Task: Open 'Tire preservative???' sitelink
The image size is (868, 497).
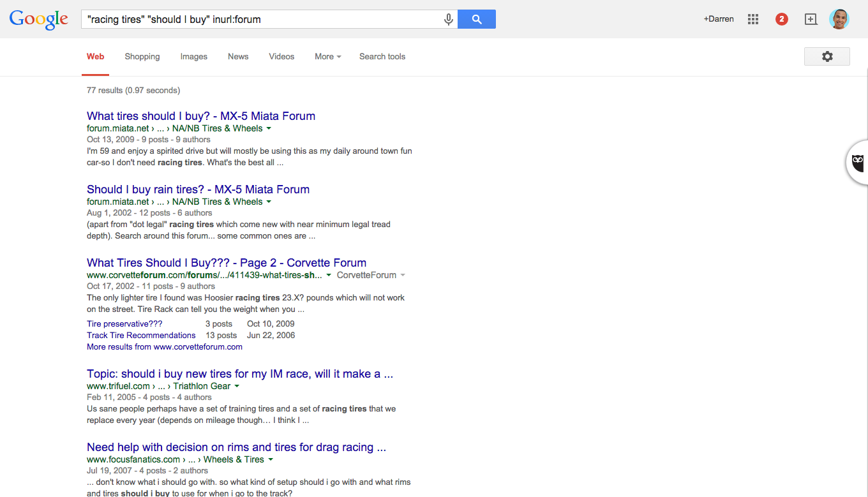Action: pyautogui.click(x=124, y=324)
